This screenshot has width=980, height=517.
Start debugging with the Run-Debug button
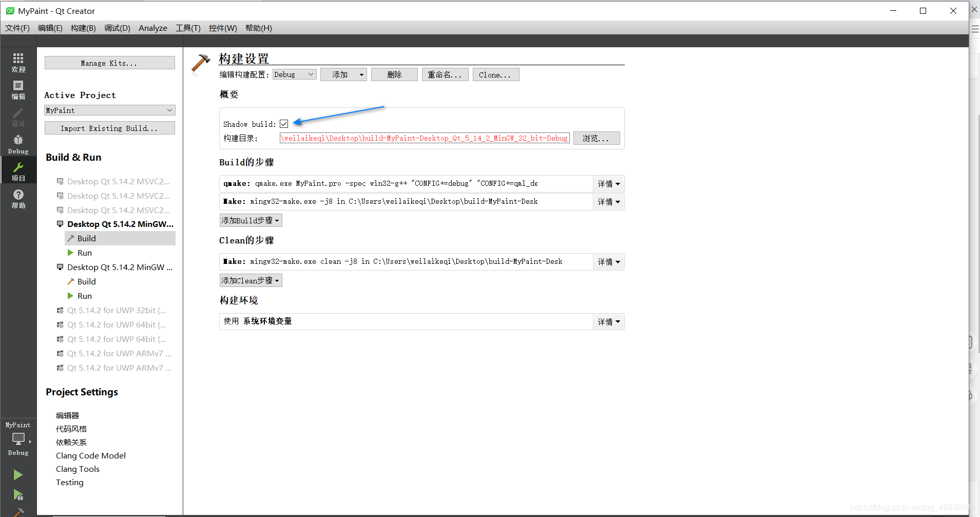(18, 495)
